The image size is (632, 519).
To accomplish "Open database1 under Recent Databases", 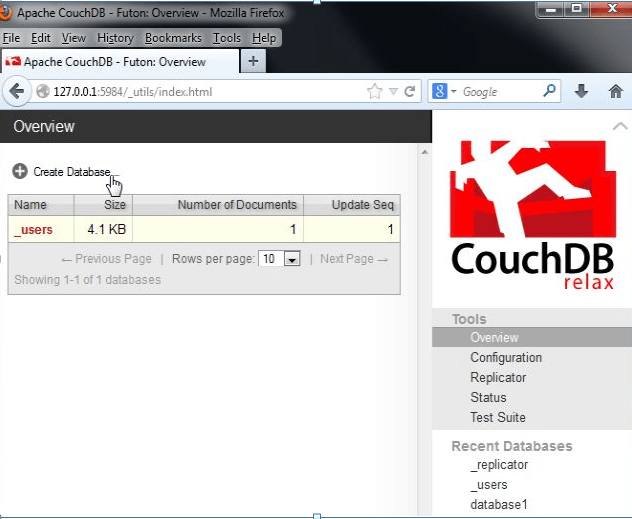I will point(499,504).
